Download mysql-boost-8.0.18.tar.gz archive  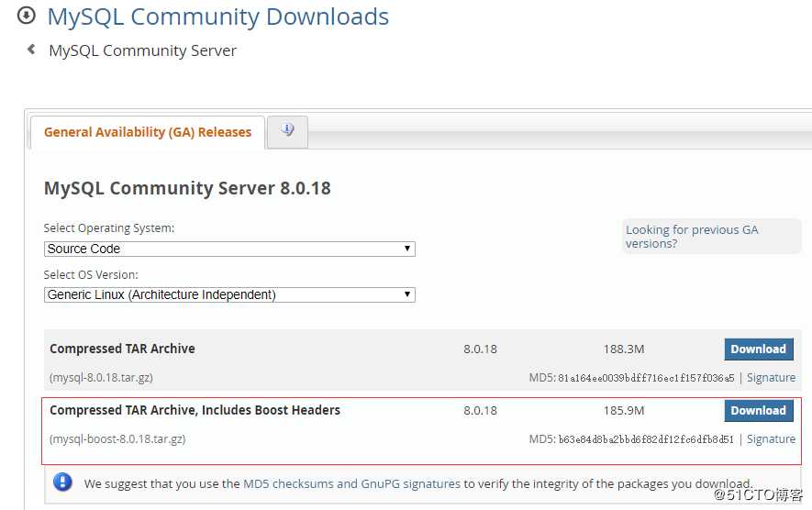click(759, 411)
